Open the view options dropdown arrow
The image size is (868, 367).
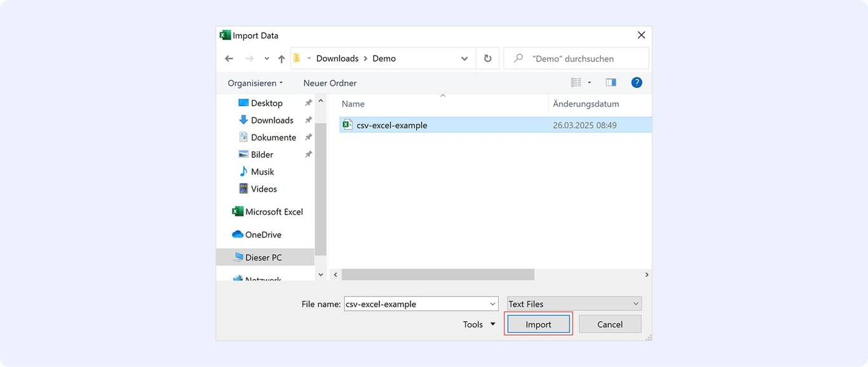point(589,83)
